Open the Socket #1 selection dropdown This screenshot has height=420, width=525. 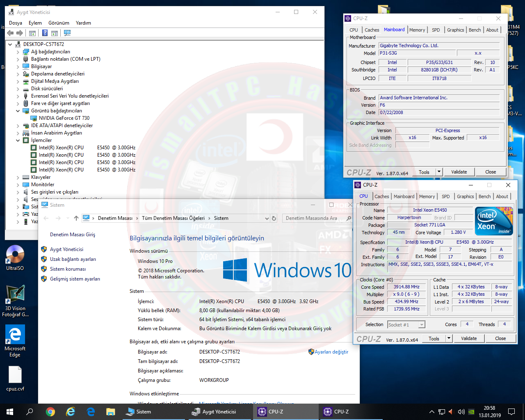(x=422, y=325)
